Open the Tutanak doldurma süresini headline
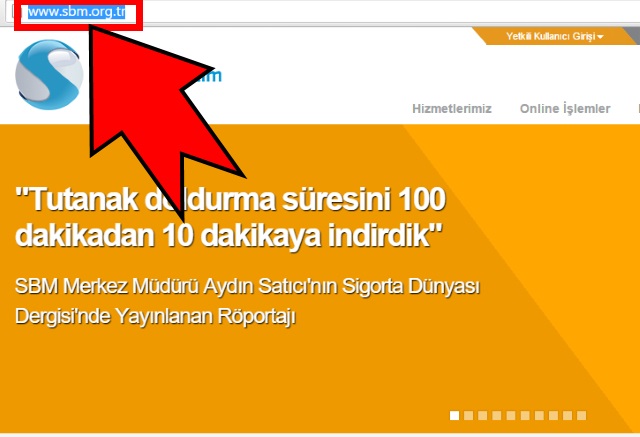This screenshot has width=640, height=437. pyautogui.click(x=230, y=217)
